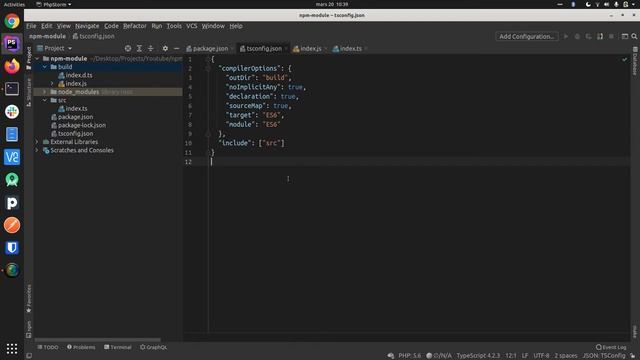Open Bitwarden from the dock
Viewport: 640px width, 360px height.
12,247
